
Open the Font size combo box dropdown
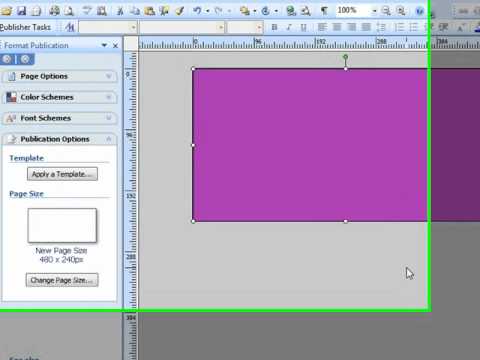pos(260,27)
